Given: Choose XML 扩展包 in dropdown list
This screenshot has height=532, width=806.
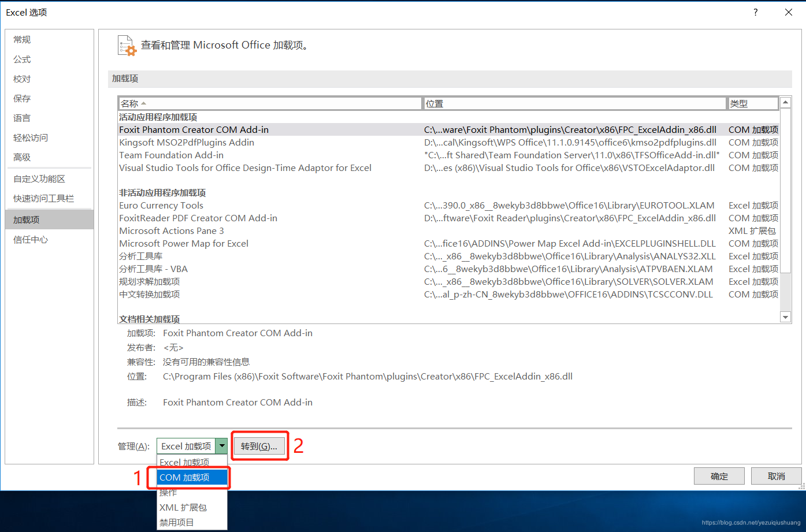Looking at the screenshot, I should point(192,507).
